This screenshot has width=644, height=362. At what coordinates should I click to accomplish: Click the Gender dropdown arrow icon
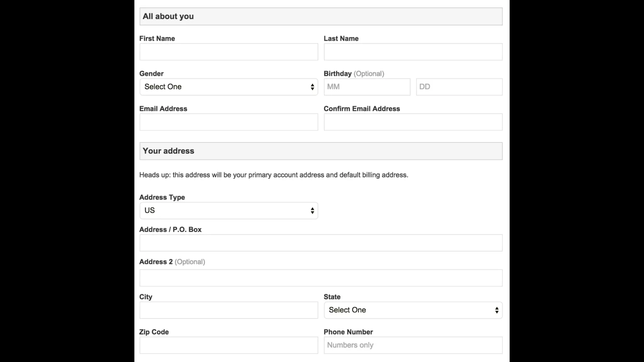pos(312,87)
